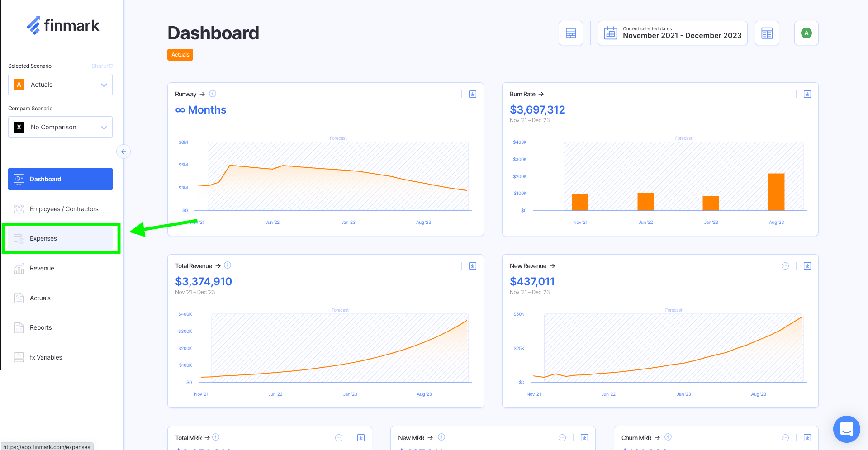Viewport: 868px width, 450px height.
Task: Download the Total Revenue chart
Action: [472, 266]
